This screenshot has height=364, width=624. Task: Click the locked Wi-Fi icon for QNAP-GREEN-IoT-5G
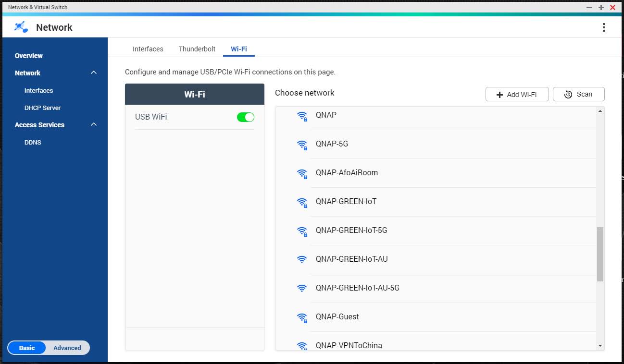click(302, 231)
